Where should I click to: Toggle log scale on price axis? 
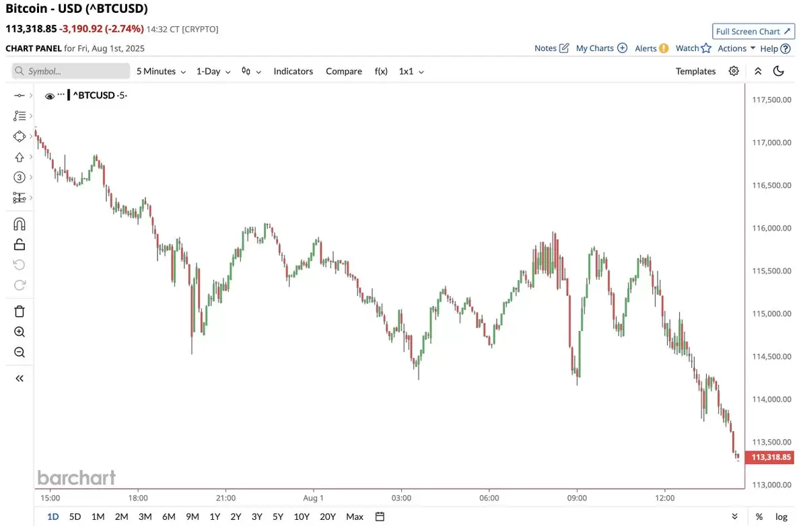(x=781, y=517)
